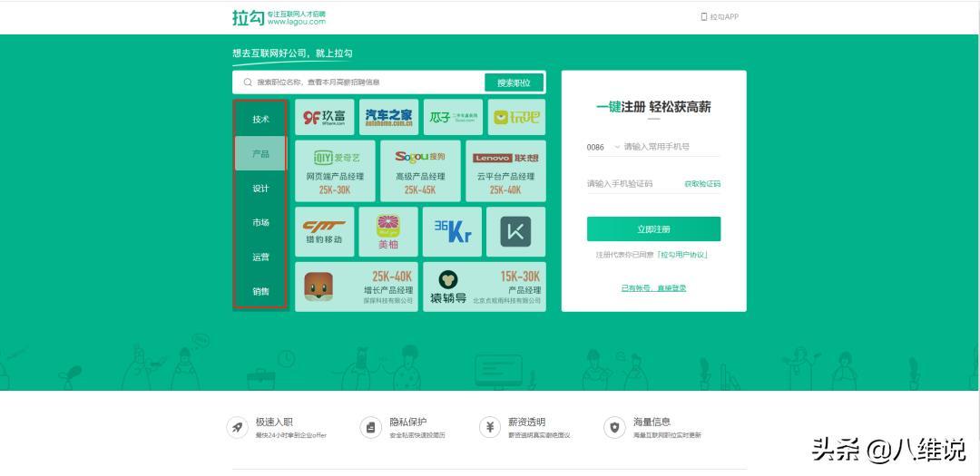980x476 pixels.
Task: Click the 立即注册 register button
Action: pyautogui.click(x=653, y=229)
